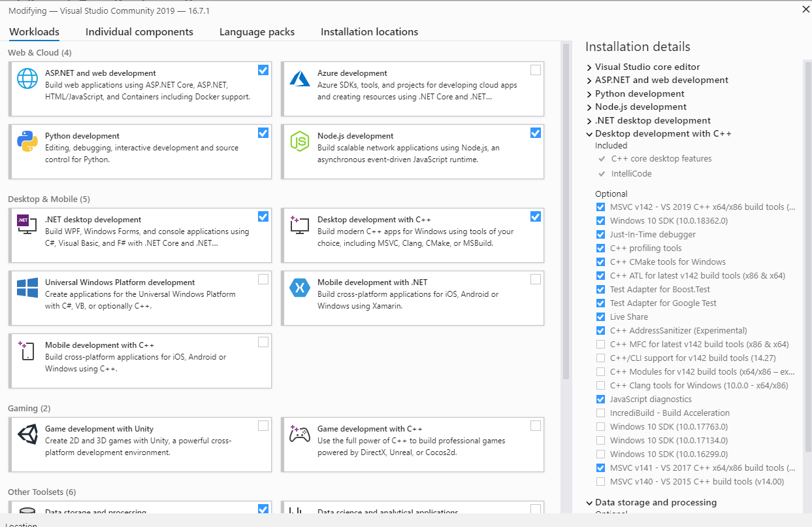This screenshot has height=527, width=812.
Task: Expand .NET desktop development details
Action: click(589, 120)
